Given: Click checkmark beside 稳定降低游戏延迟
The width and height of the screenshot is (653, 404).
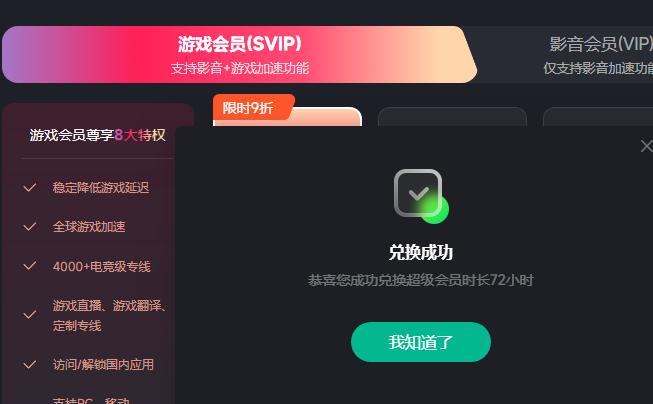Looking at the screenshot, I should [30, 187].
